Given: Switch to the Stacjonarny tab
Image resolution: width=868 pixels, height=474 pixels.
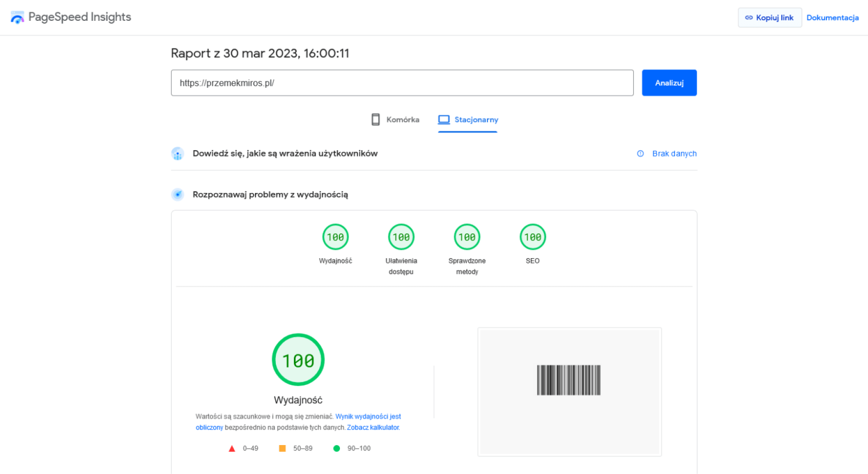Looking at the screenshot, I should pyautogui.click(x=467, y=119).
